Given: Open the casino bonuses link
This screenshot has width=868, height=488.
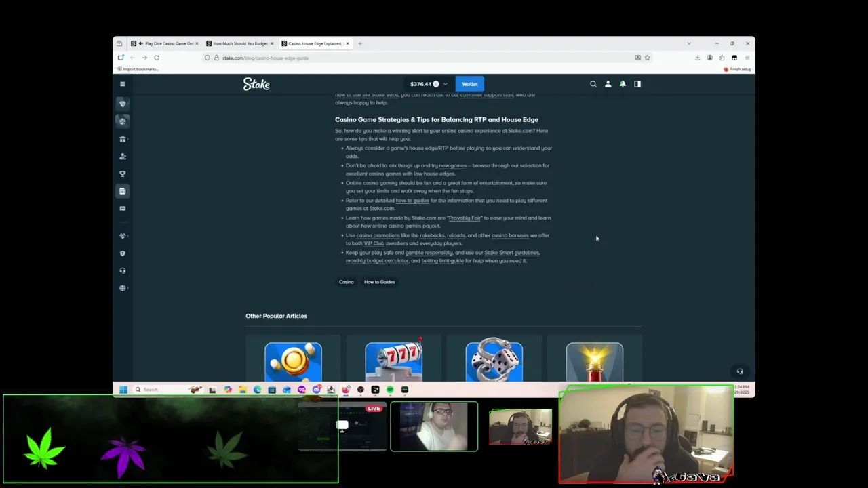Looking at the screenshot, I should 510,235.
